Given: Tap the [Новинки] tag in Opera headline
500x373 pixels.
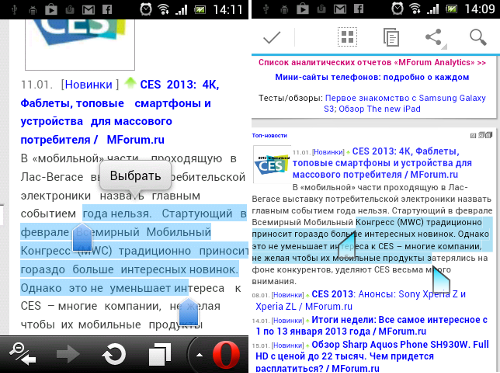Looking at the screenshot, I should click(90, 85).
